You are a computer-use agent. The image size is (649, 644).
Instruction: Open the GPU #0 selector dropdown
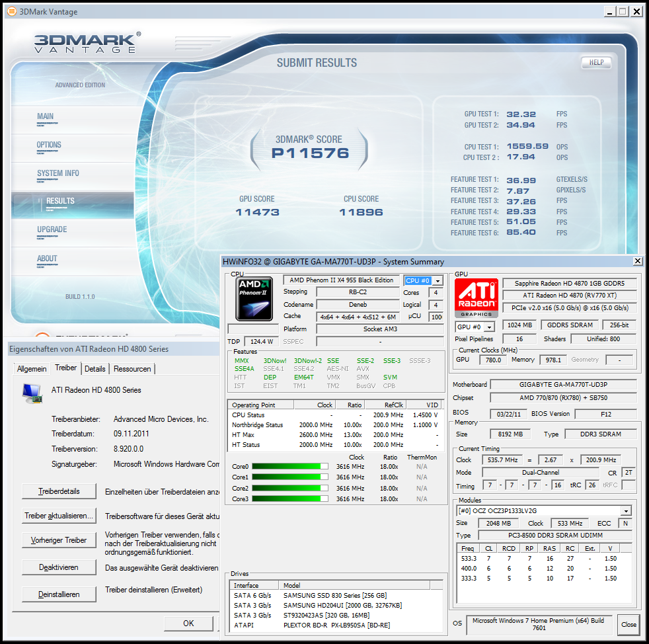[490, 327]
